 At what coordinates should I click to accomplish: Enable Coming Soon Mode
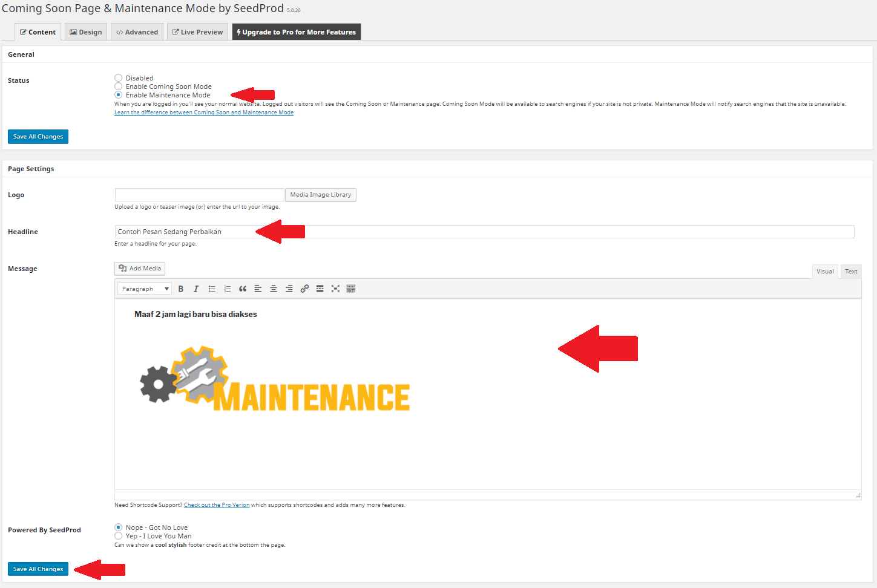[119, 86]
